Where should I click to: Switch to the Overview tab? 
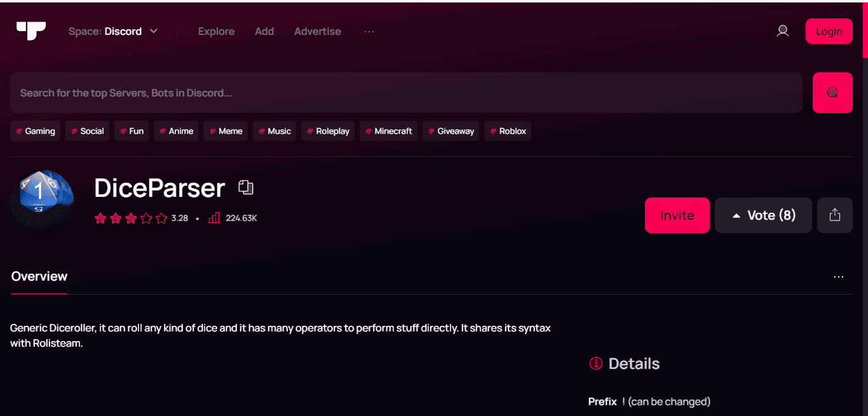click(x=39, y=276)
